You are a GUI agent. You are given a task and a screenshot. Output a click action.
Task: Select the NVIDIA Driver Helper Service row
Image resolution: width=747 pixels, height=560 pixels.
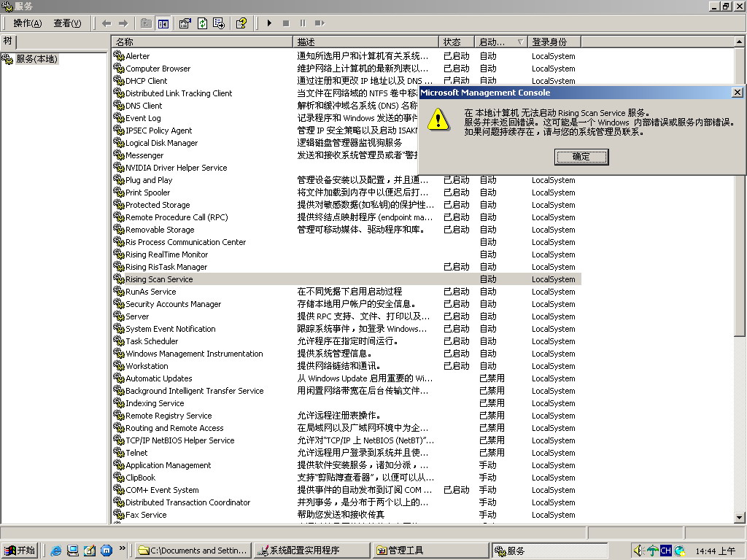point(266,168)
